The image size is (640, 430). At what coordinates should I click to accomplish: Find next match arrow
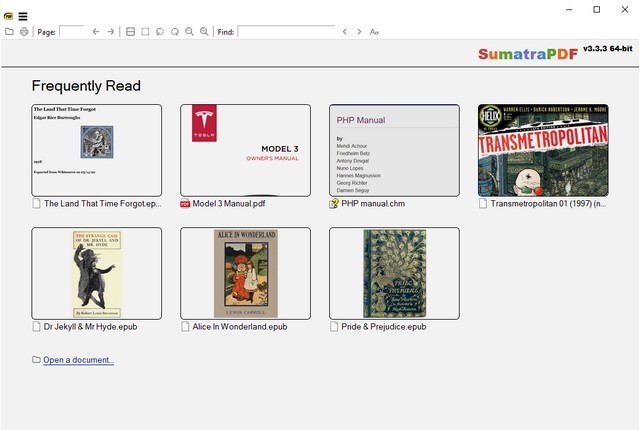[x=360, y=32]
